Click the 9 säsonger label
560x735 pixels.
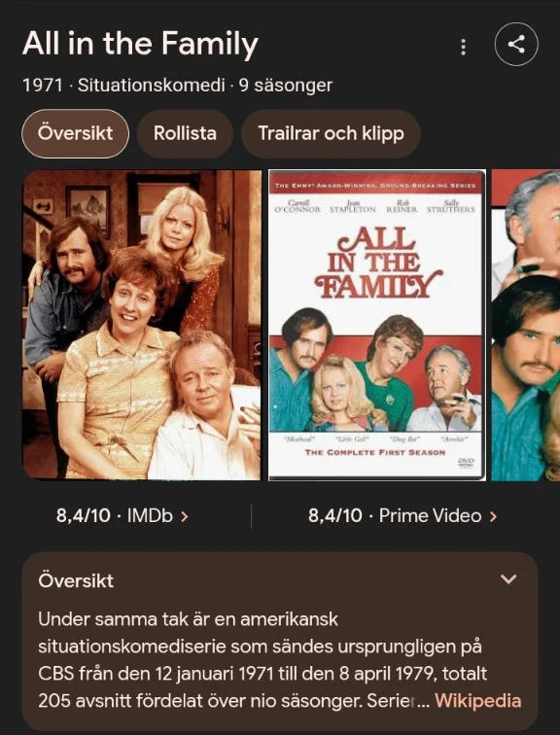(286, 86)
